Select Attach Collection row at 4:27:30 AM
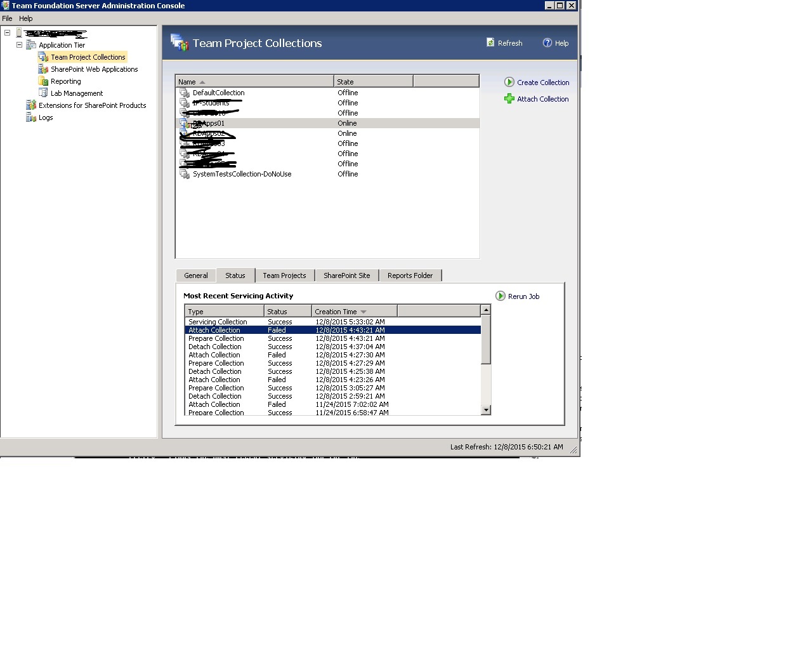This screenshot has width=812, height=650. tap(333, 355)
